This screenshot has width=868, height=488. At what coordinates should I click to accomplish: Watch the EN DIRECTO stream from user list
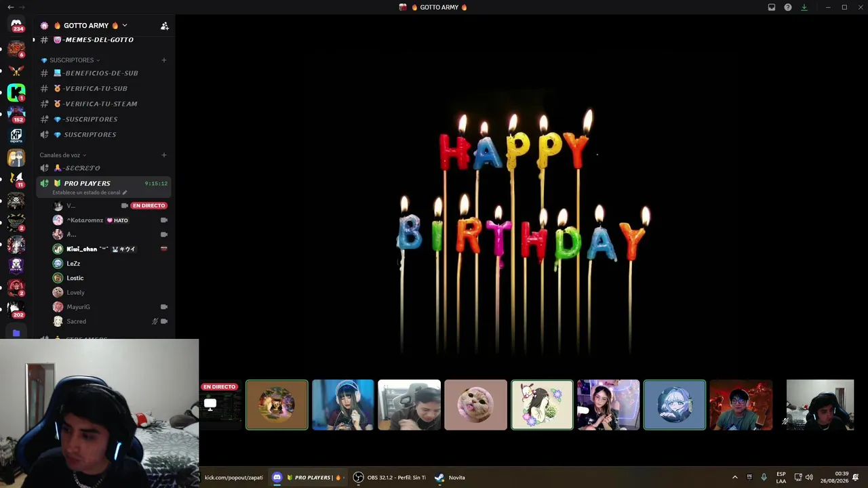(x=149, y=205)
